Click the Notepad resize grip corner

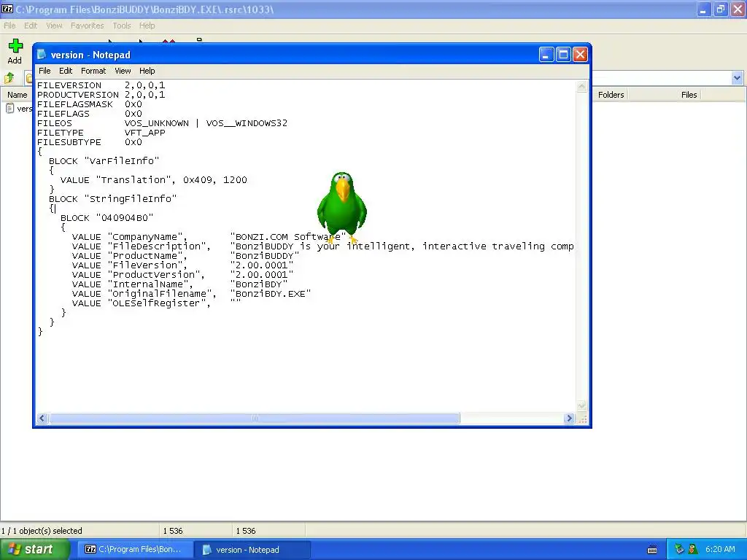[x=582, y=419]
